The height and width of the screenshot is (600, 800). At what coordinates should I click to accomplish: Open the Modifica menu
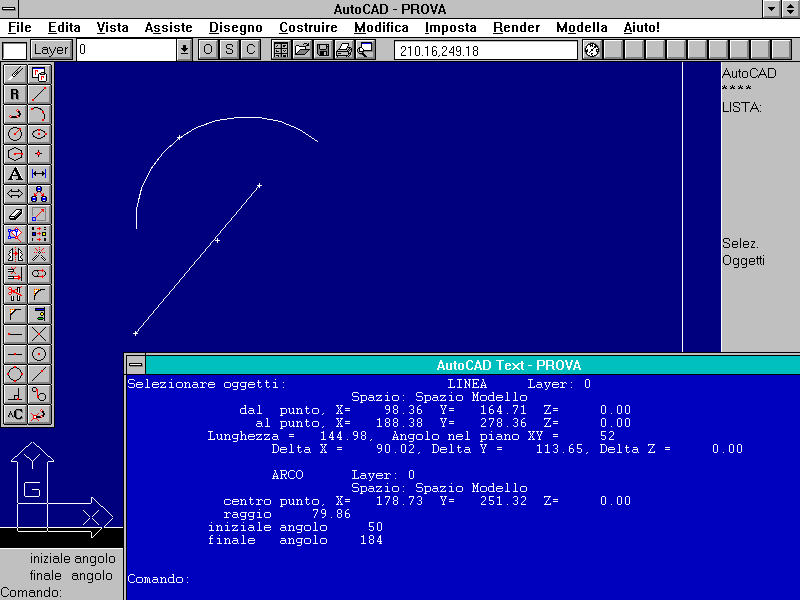click(x=381, y=28)
